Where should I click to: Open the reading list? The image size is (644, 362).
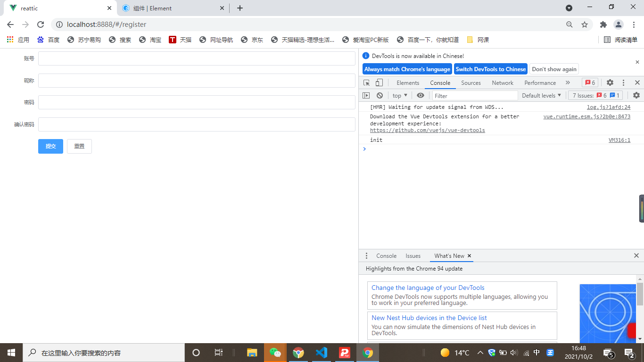(620, 40)
